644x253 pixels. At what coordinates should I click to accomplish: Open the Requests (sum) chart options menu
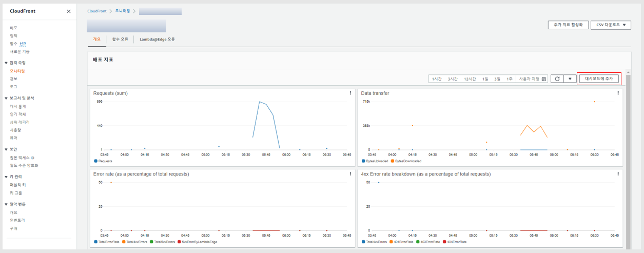pos(350,93)
